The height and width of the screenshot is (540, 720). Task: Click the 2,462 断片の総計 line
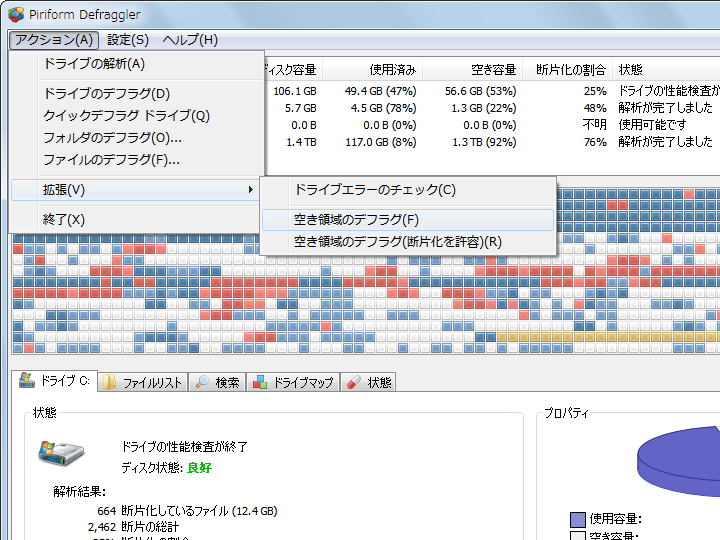click(133, 527)
